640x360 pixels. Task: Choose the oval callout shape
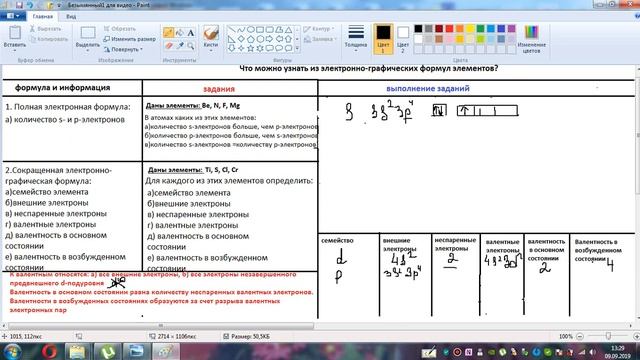(x=279, y=48)
